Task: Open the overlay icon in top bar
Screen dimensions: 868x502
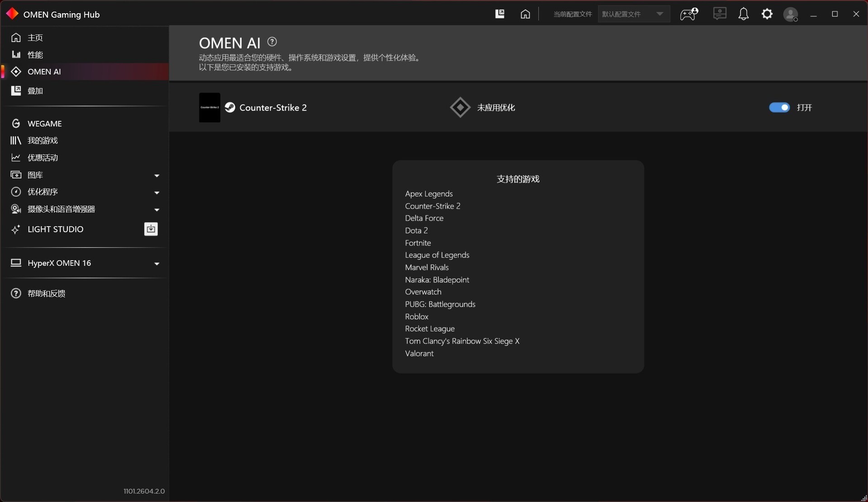Action: pyautogui.click(x=499, y=14)
